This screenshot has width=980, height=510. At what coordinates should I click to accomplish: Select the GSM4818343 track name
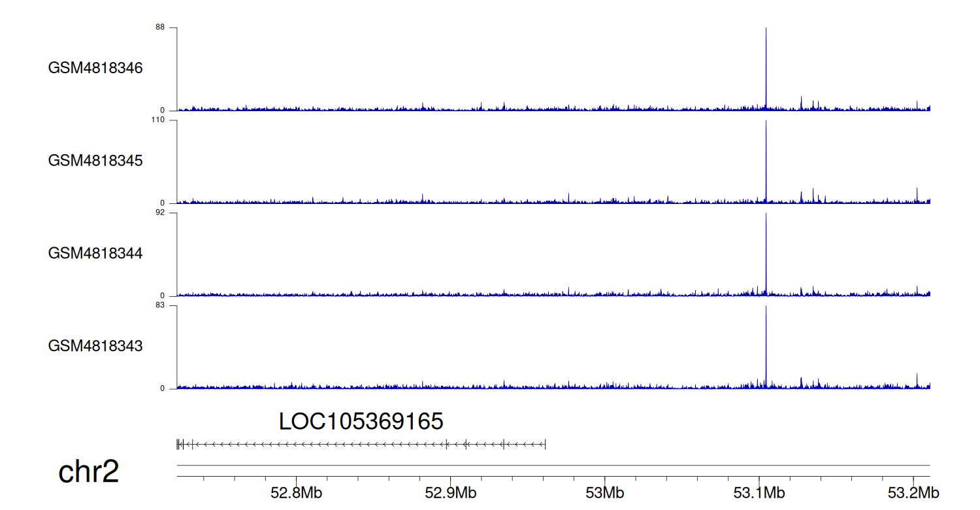pos(95,346)
